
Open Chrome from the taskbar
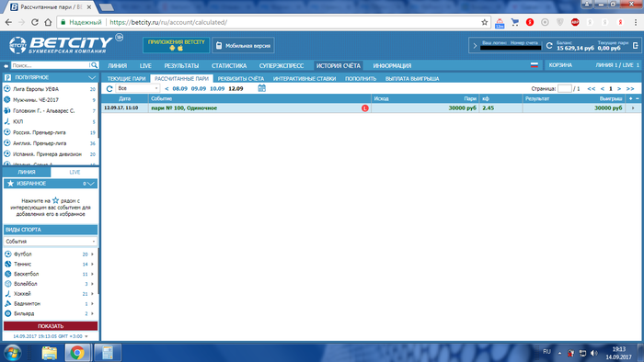(77, 352)
